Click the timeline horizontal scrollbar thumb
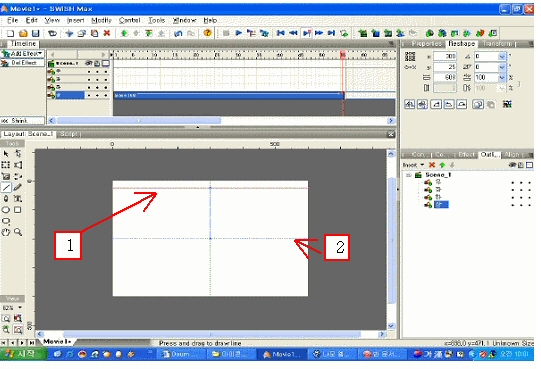This screenshot has width=541, height=369. pos(139,120)
